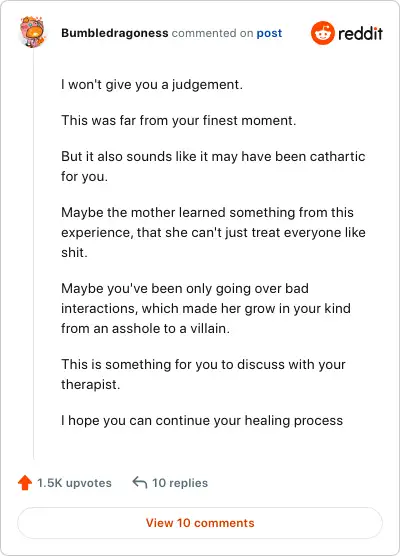Click the "discuss with your therapist" paragraph
This screenshot has width=400, height=556.
(x=203, y=374)
